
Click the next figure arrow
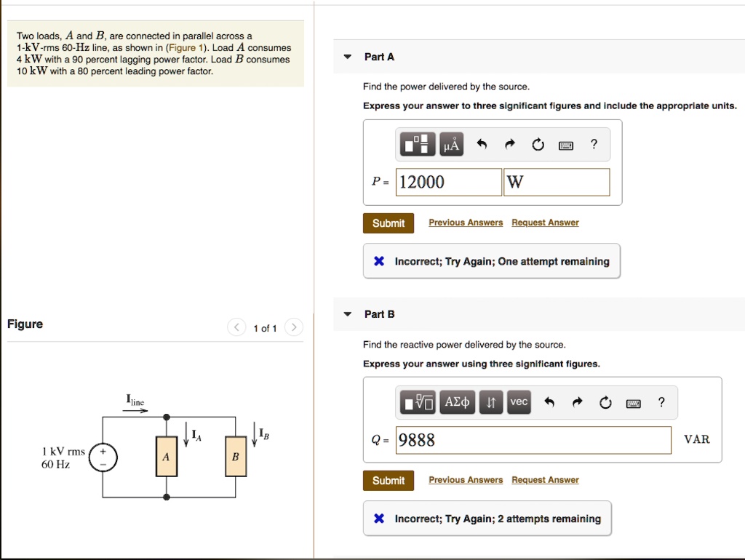(293, 327)
